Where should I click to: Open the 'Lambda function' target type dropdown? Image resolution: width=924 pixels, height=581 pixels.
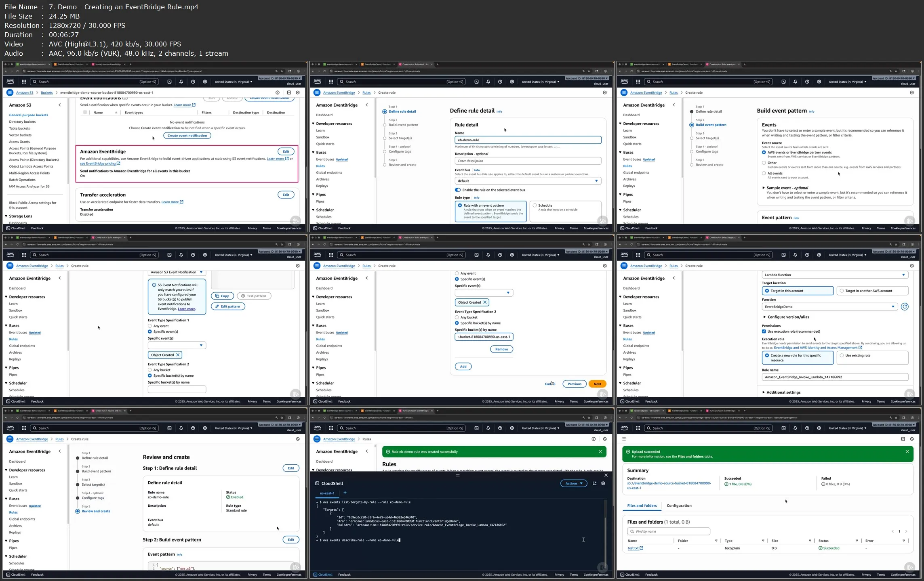pos(834,275)
